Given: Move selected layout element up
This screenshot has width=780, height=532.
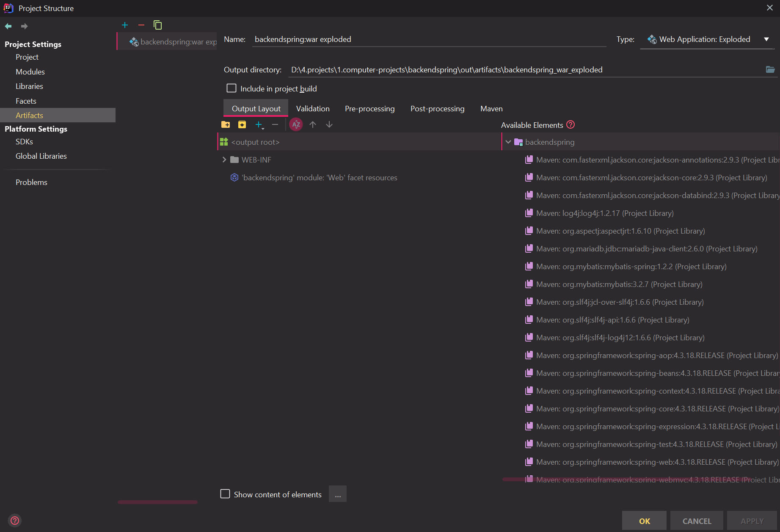Looking at the screenshot, I should [313, 124].
